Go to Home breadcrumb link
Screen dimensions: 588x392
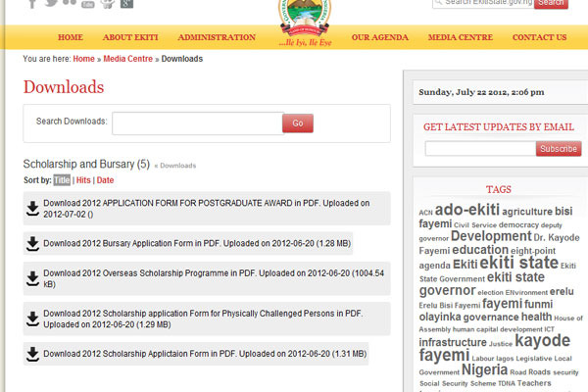pos(83,59)
